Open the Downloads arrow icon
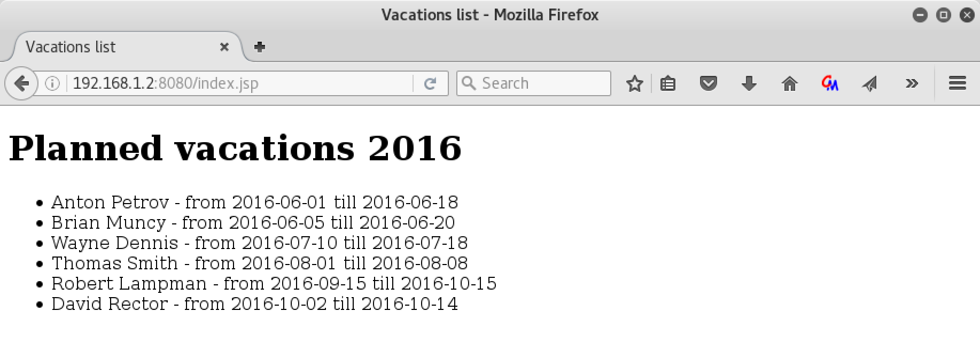The height and width of the screenshot is (342, 980). click(749, 83)
